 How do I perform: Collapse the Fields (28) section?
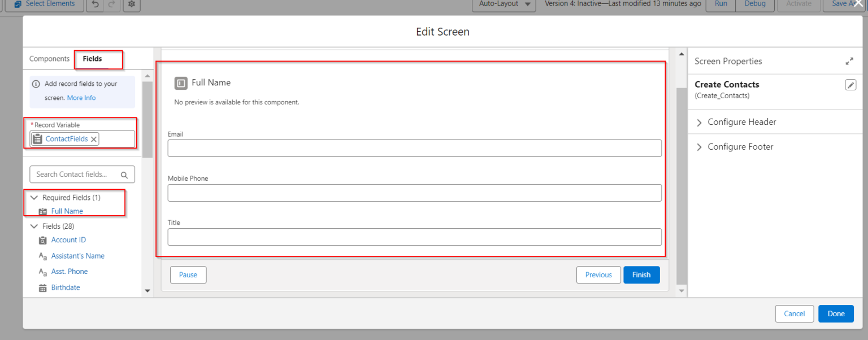pos(34,225)
